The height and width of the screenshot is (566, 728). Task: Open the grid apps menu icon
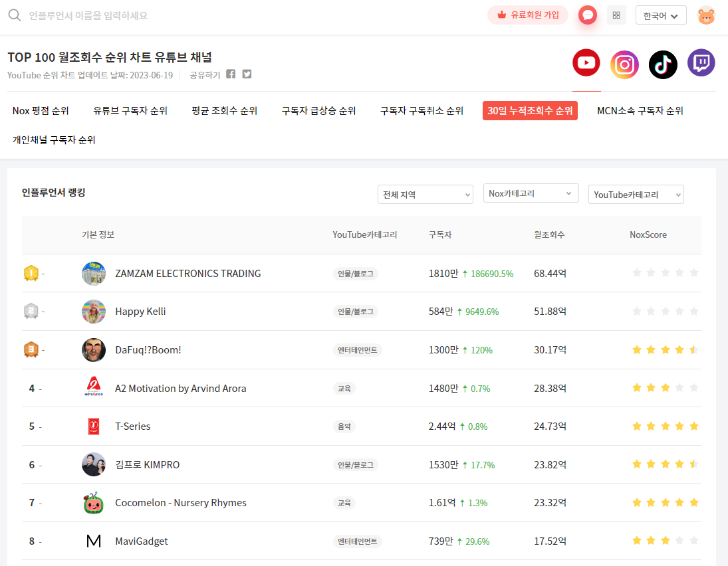[616, 15]
